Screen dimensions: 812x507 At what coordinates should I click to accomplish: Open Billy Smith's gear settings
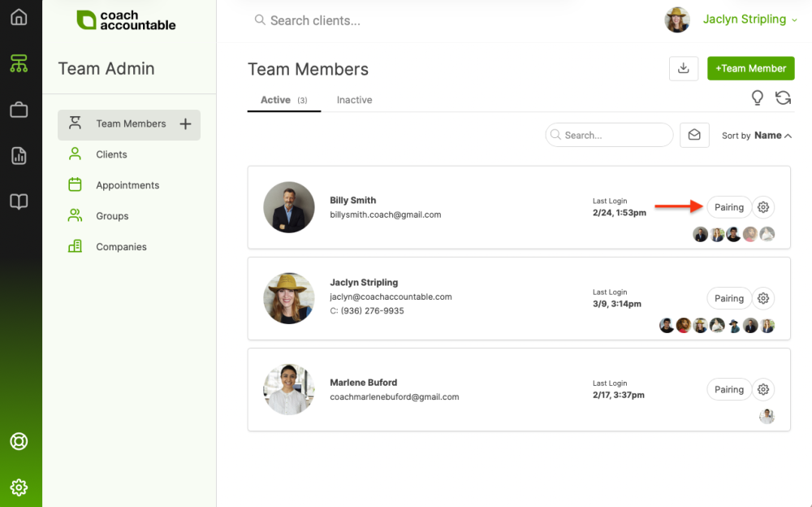(x=763, y=207)
